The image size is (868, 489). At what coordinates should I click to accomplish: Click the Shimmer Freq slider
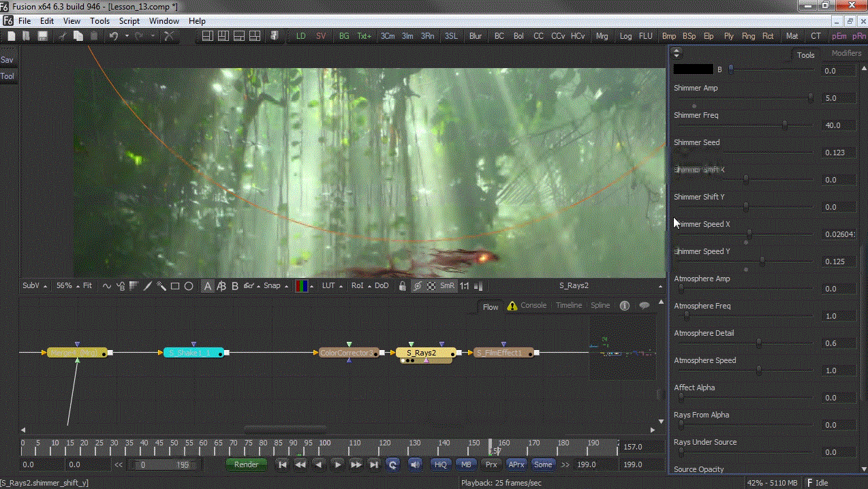tap(745, 125)
